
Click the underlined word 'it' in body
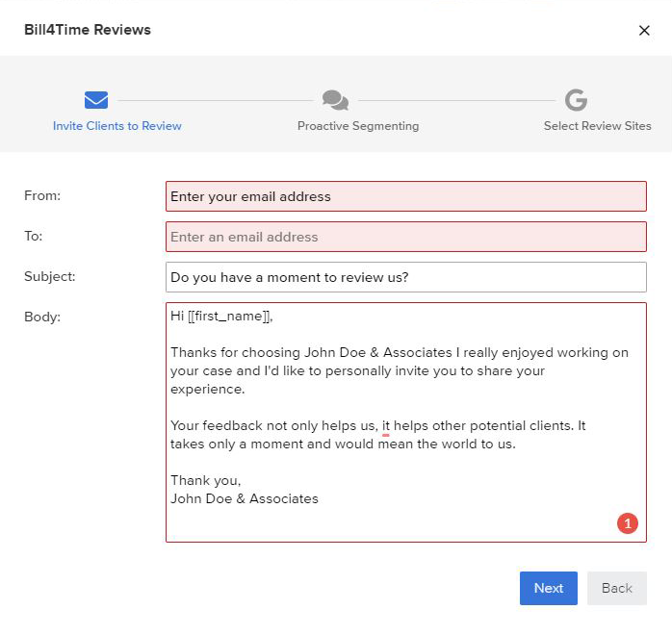[x=386, y=426]
